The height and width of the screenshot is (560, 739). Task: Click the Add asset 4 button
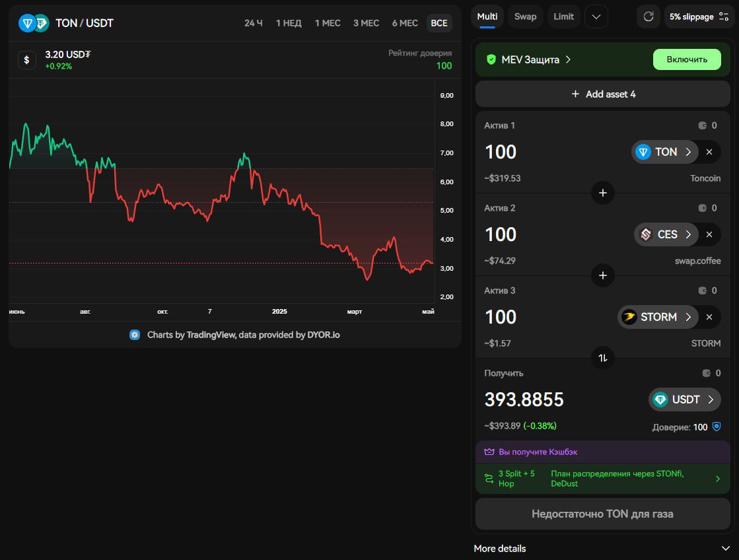603,94
